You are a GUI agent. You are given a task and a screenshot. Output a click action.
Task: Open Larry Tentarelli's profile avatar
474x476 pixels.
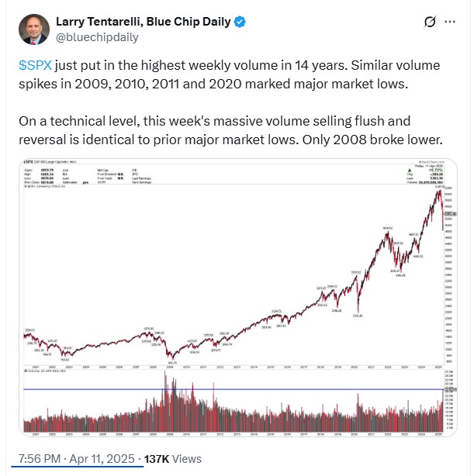click(x=34, y=29)
